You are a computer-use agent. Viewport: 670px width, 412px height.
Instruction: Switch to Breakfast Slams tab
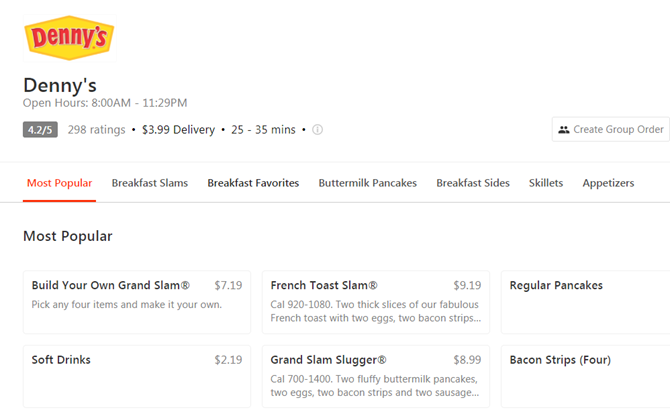(x=150, y=183)
